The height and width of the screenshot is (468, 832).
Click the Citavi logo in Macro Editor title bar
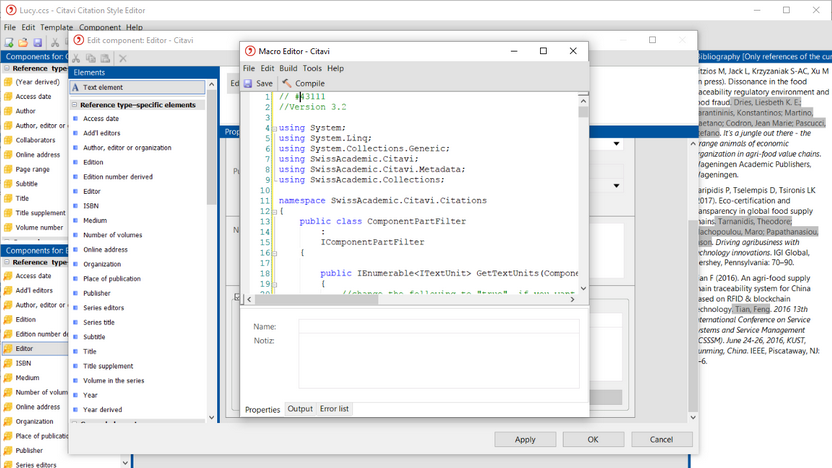(250, 51)
